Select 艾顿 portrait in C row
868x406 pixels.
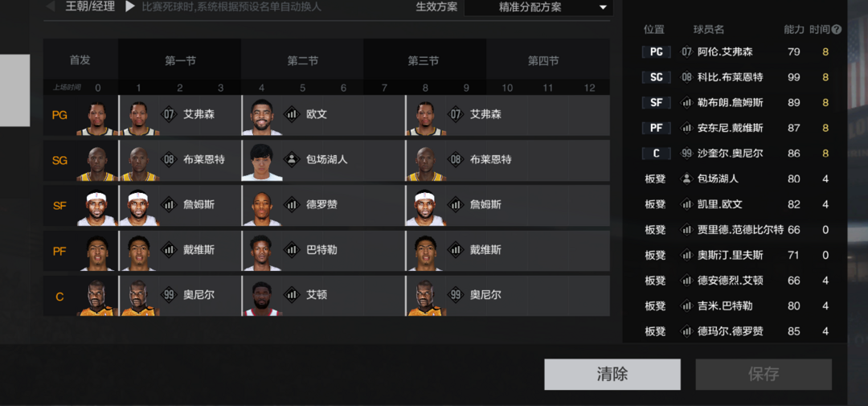[262, 297]
